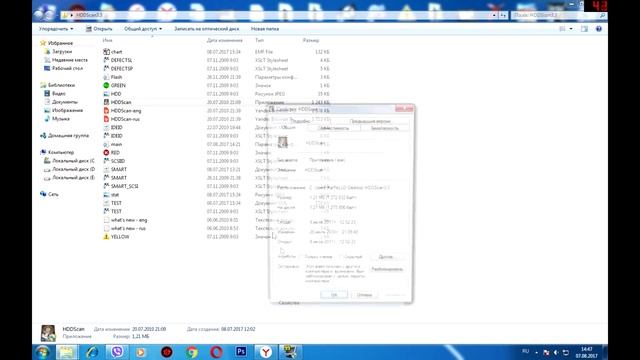640x360 pixels.
Task: Sort by the 'Тип' column header
Action: 259,40
